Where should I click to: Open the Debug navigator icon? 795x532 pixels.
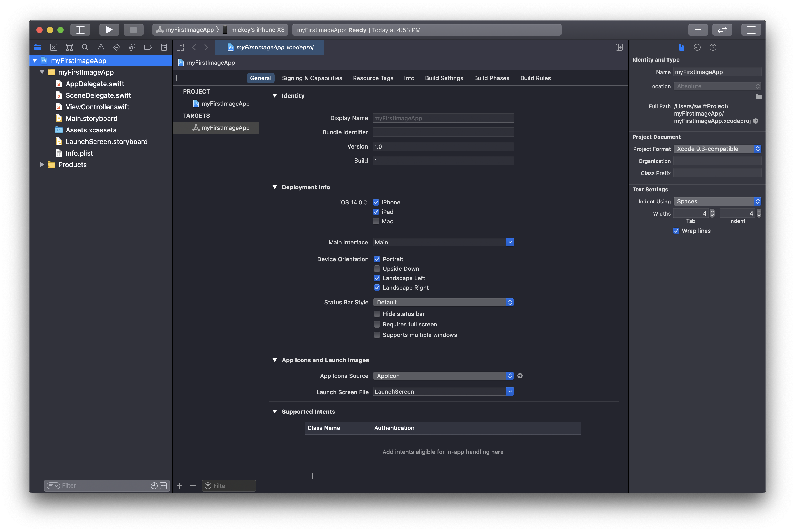coord(132,48)
